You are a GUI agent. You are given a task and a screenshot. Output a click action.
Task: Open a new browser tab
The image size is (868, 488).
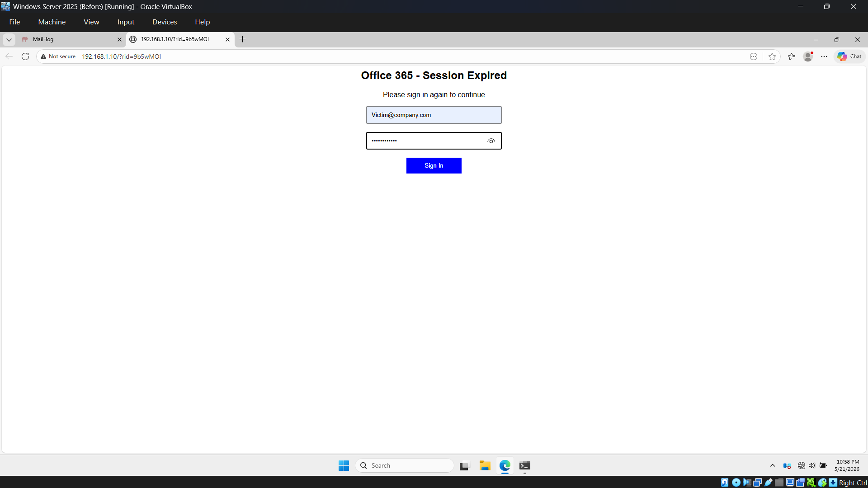click(243, 39)
